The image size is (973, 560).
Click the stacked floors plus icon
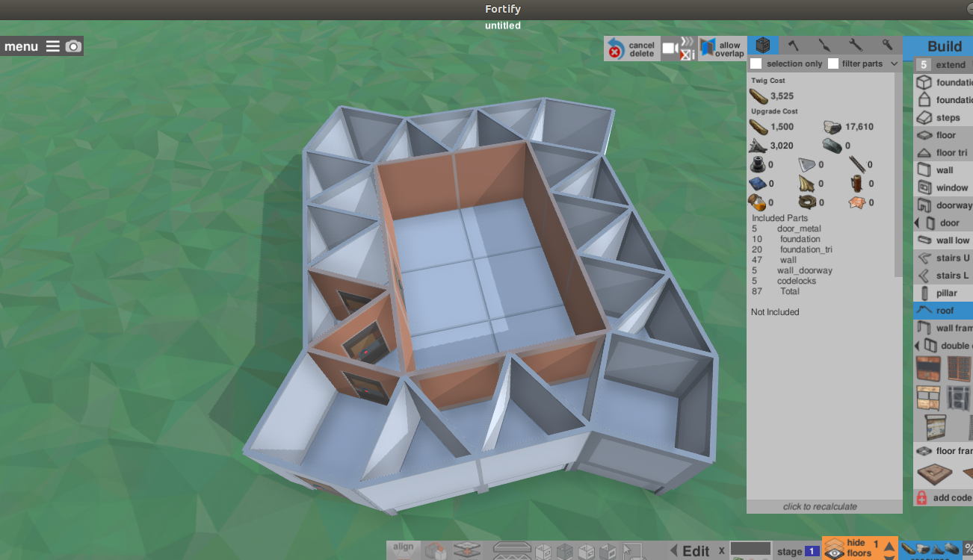468,551
